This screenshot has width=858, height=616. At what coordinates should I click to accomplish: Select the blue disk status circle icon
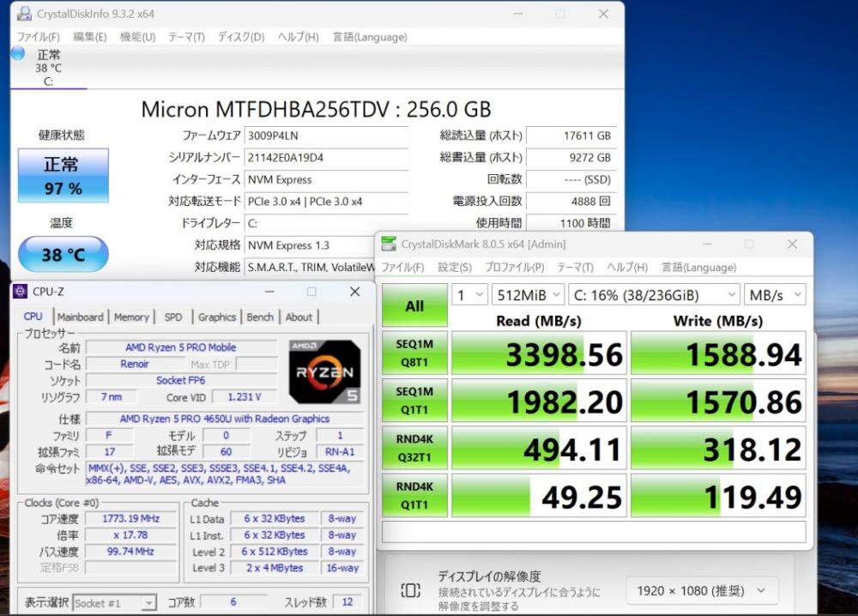(18, 53)
